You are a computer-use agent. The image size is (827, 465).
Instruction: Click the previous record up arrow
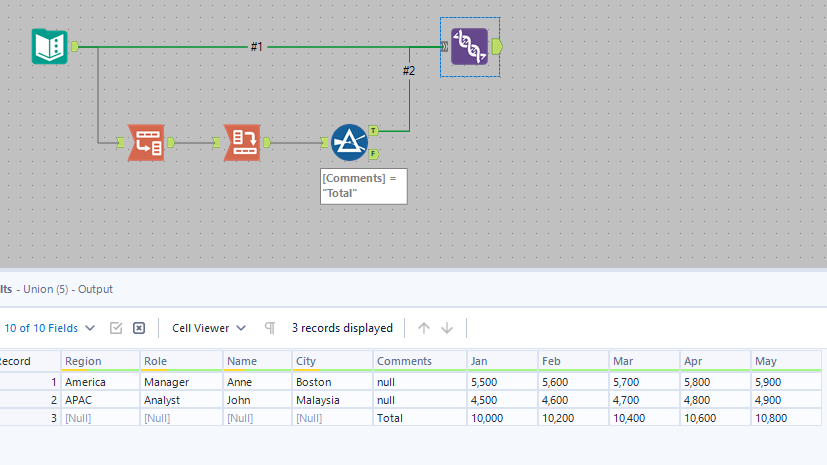(x=424, y=328)
